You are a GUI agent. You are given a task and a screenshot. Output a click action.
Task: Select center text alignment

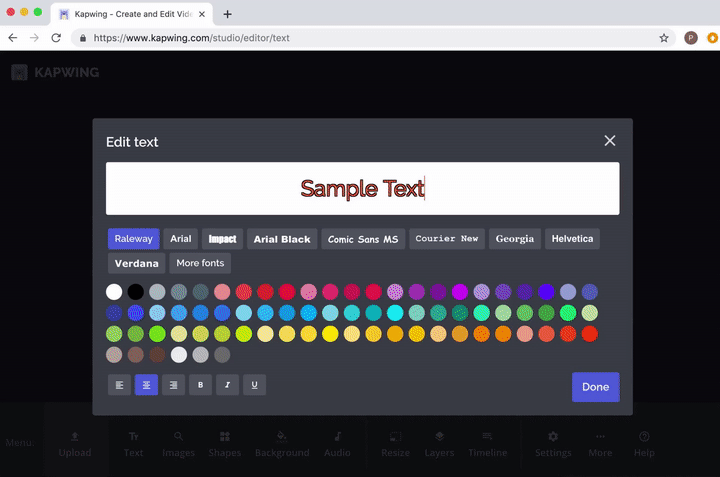146,384
